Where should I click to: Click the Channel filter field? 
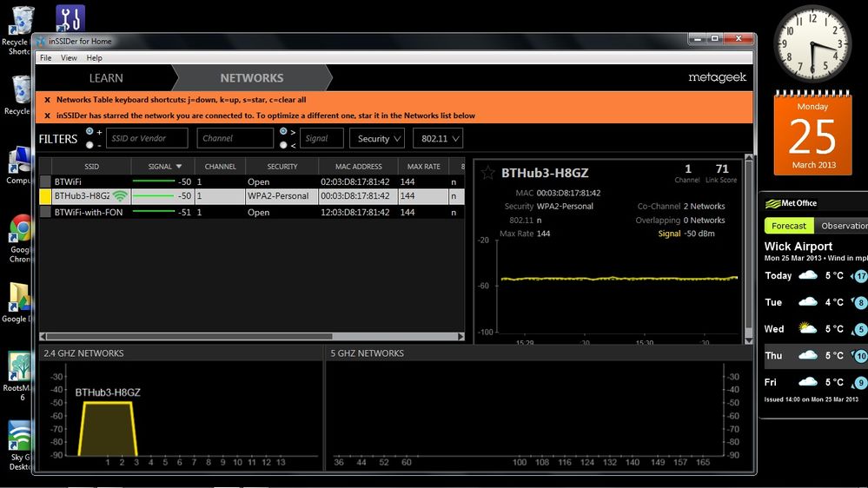(x=235, y=138)
